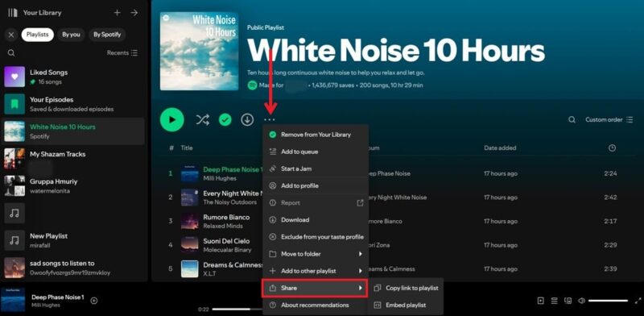This screenshot has width=644, height=316.
Task: Click now-playing cover thumbnail
Action: 12,300
